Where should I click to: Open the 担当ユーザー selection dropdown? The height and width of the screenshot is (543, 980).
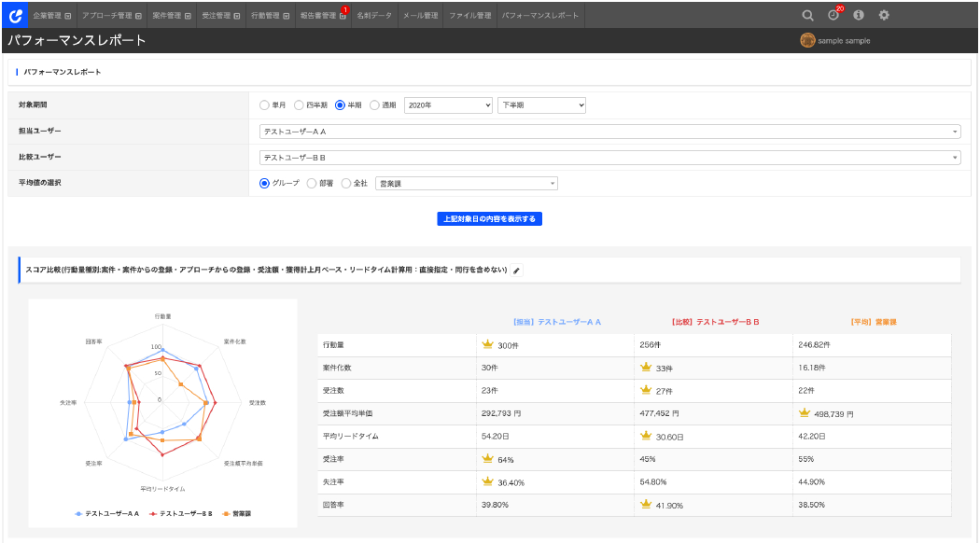point(609,132)
